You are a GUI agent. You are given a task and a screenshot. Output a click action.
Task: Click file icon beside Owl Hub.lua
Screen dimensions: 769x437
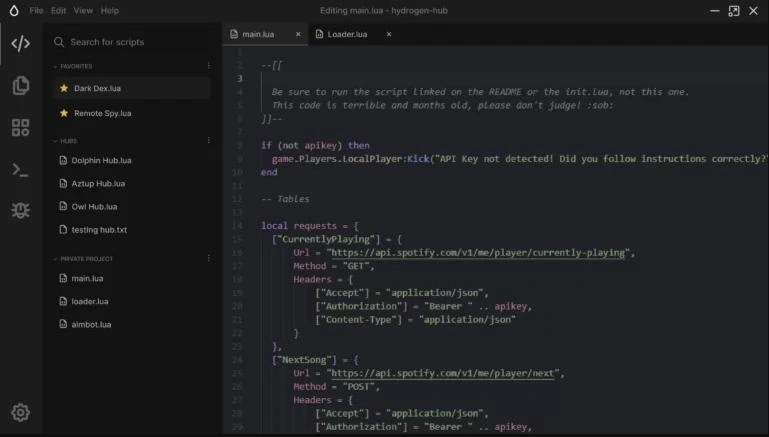pyautogui.click(x=63, y=206)
